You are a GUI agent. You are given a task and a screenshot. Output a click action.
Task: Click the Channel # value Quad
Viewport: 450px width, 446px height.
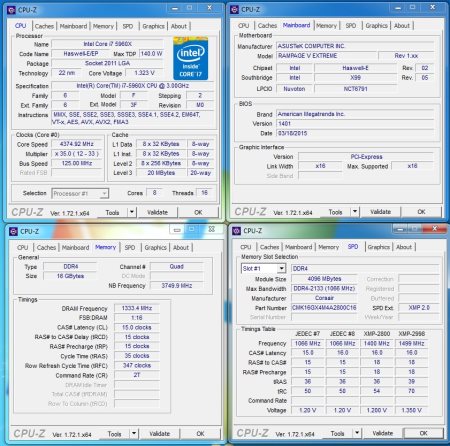(177, 267)
